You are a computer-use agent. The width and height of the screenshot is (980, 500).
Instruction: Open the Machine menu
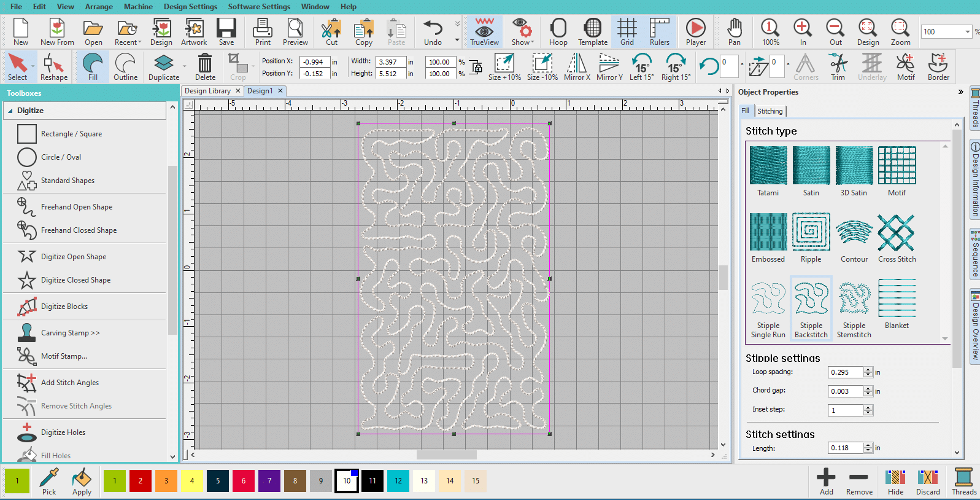(x=138, y=7)
